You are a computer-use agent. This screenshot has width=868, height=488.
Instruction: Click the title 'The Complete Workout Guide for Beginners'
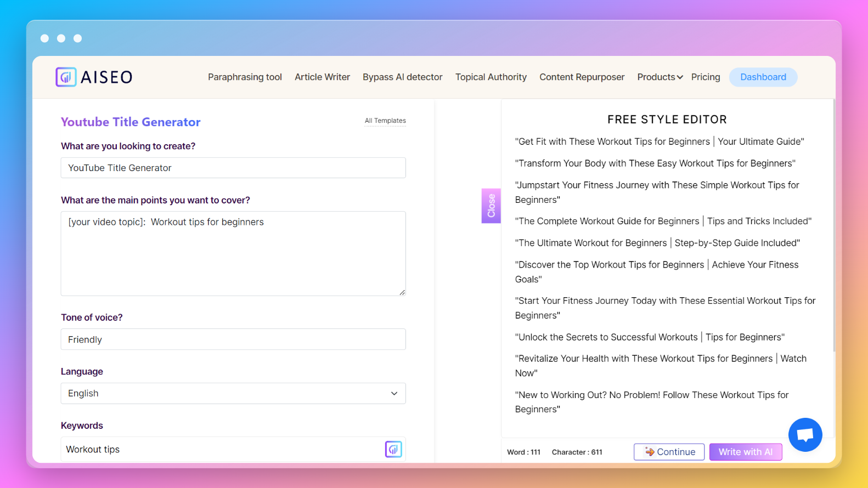coord(663,221)
